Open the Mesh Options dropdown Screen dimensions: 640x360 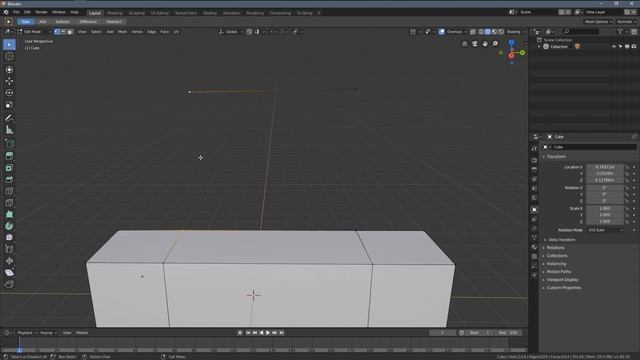point(598,22)
